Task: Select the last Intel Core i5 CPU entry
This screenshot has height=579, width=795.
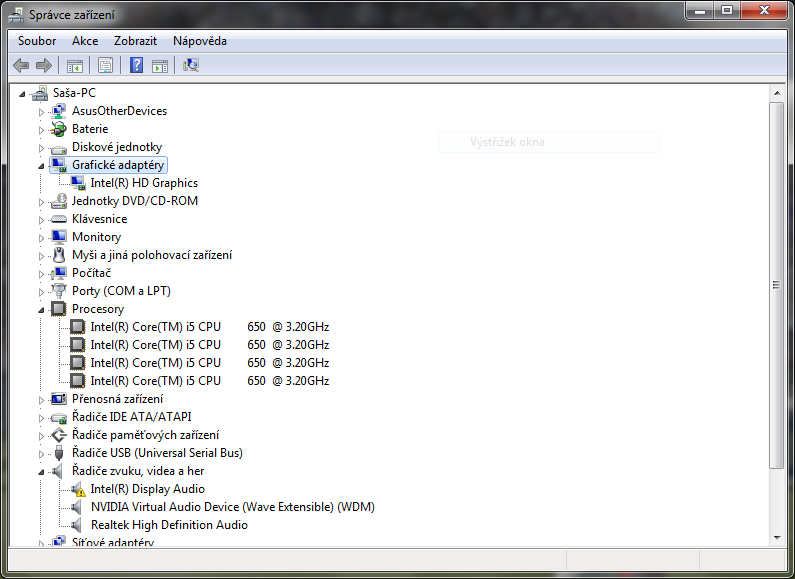Action: point(210,381)
